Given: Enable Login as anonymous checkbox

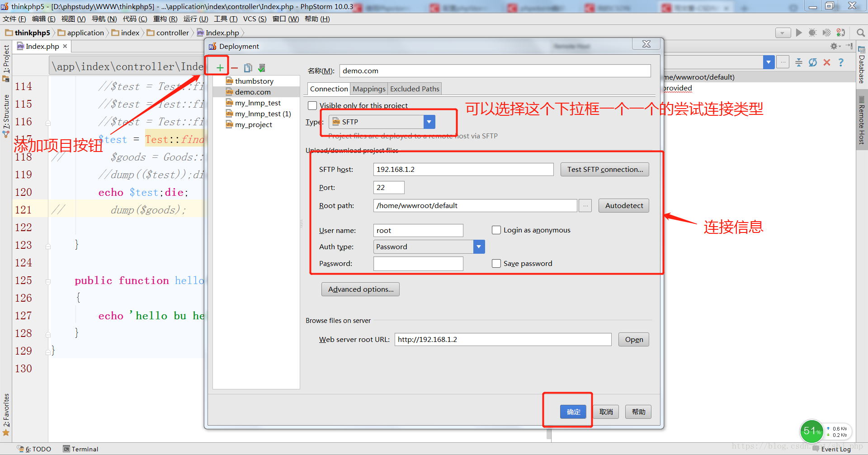Looking at the screenshot, I should 496,230.
